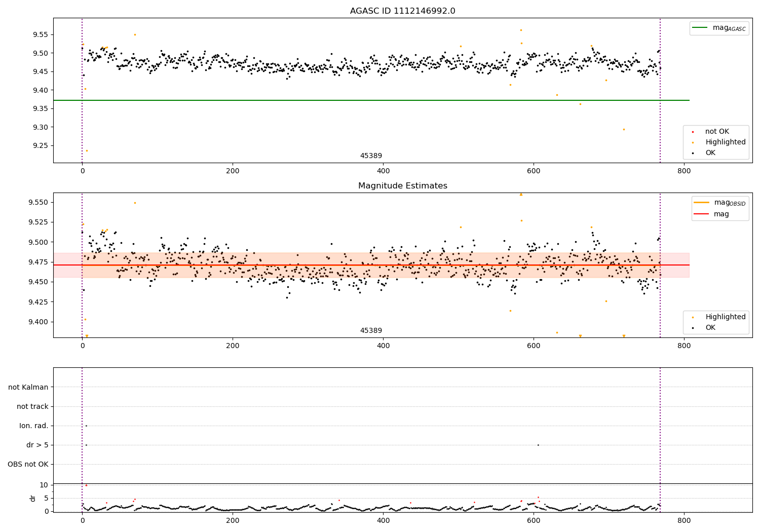Select the 'not OK' legend entry
The image size is (760, 532).
716,132
